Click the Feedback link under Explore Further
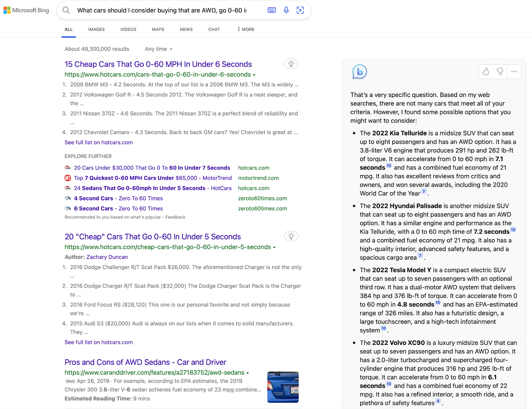Screen dimensions: 532x409 click(x=175, y=217)
